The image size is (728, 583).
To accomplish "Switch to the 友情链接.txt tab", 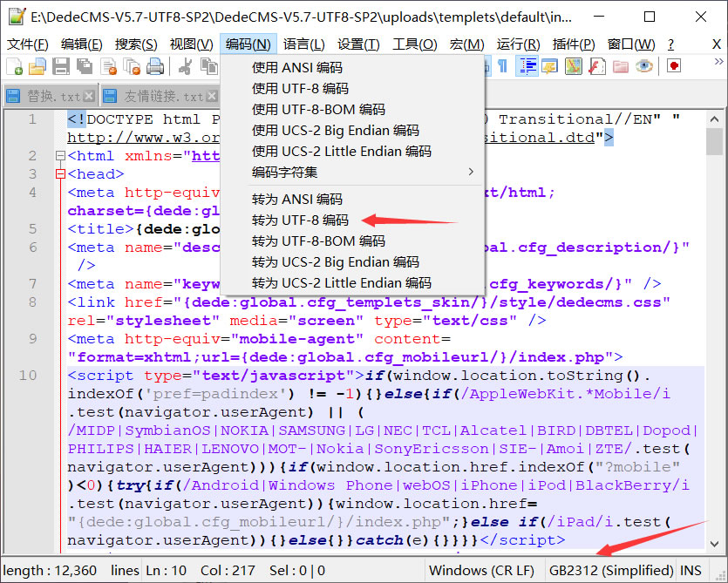I will 153,96.
